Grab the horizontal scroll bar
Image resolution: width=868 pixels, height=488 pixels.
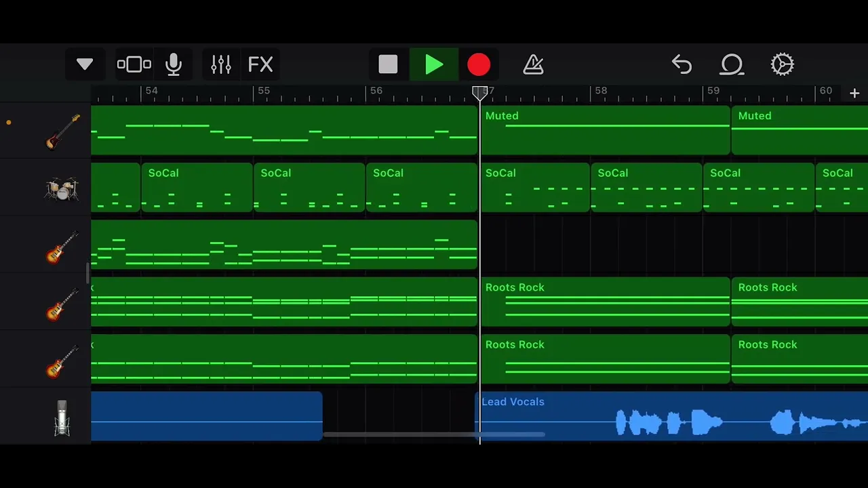click(x=434, y=434)
